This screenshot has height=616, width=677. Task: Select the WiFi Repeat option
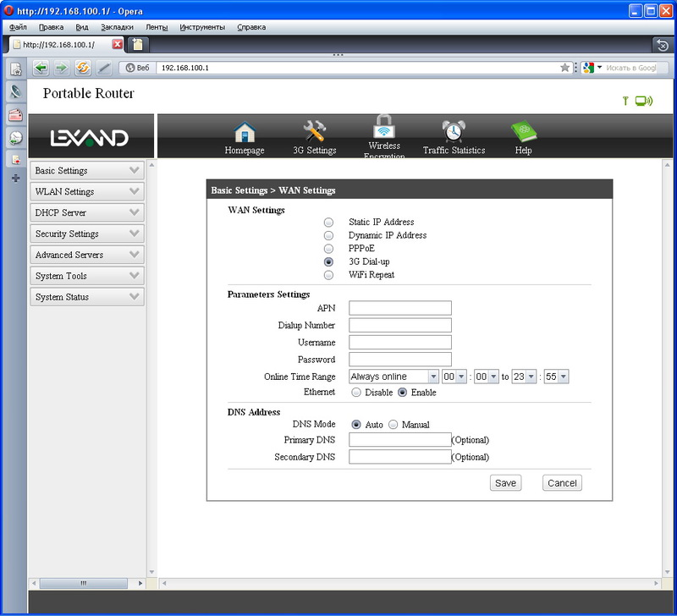(x=328, y=275)
